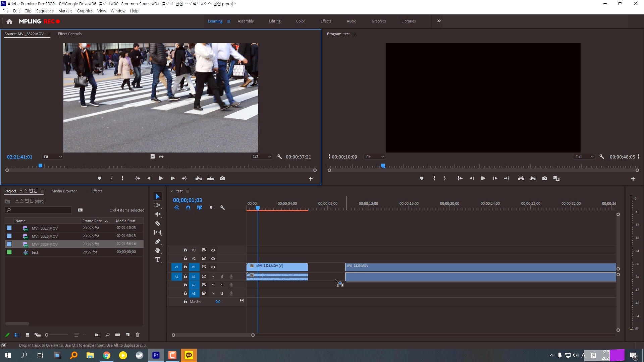The image size is (644, 362).
Task: Open the Sequence menu
Action: pos(45,11)
